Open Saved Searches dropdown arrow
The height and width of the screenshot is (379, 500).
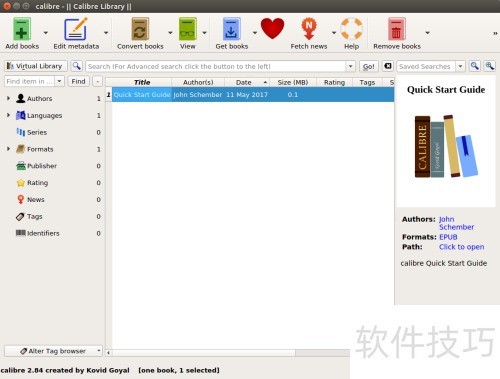click(460, 66)
